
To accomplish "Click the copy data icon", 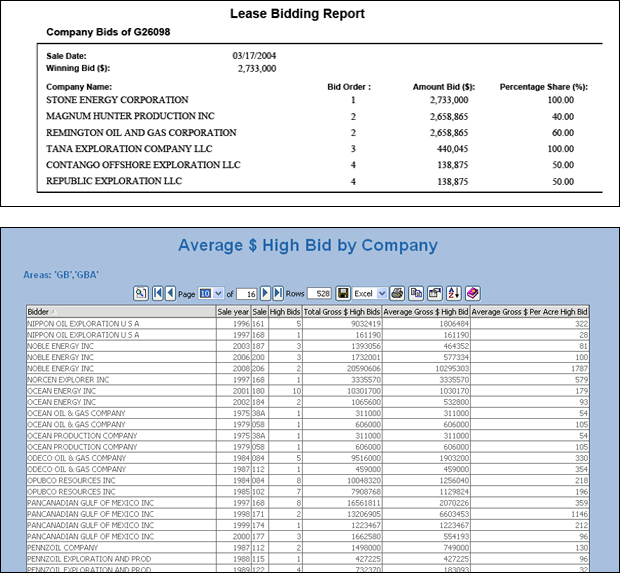I will click(x=416, y=293).
